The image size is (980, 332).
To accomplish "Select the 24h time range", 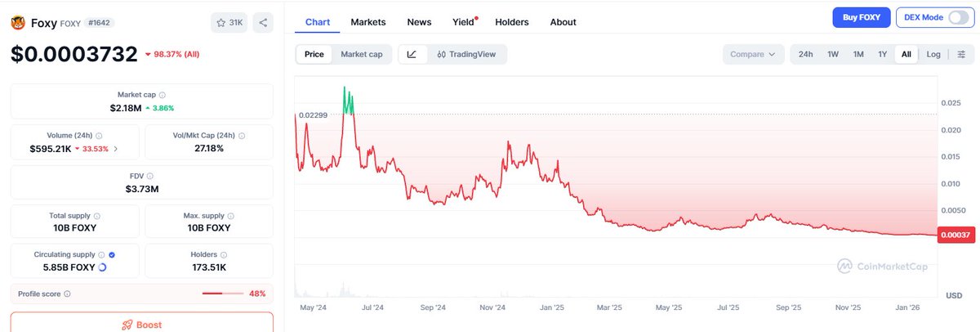I will coord(805,55).
